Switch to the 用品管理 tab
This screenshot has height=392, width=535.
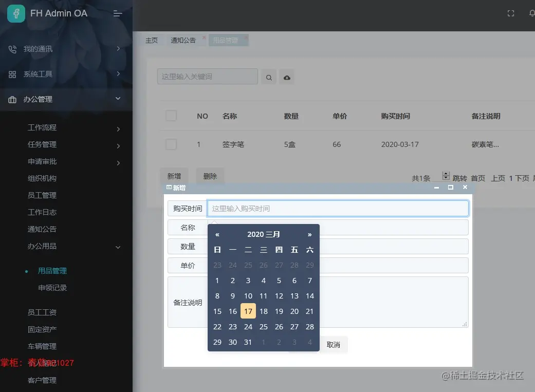(226, 40)
